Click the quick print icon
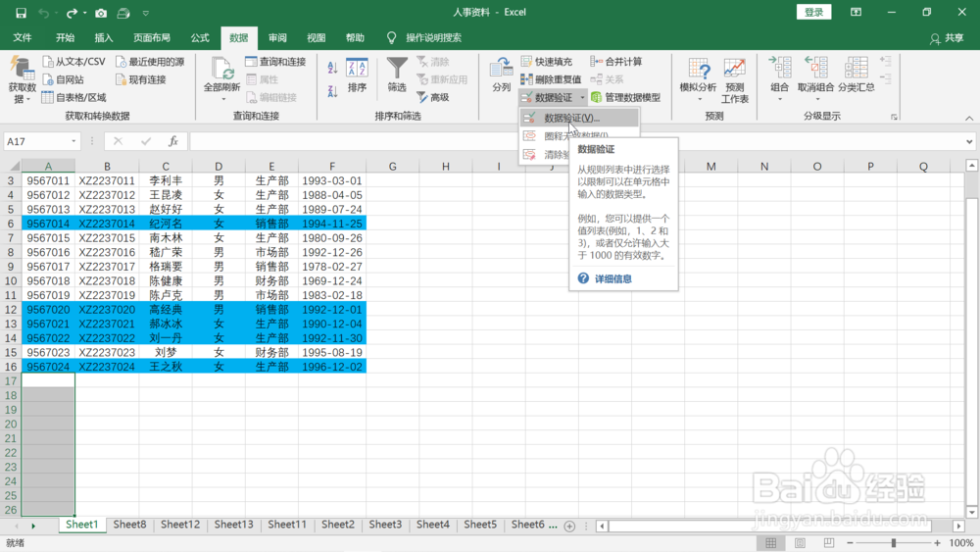 point(123,13)
